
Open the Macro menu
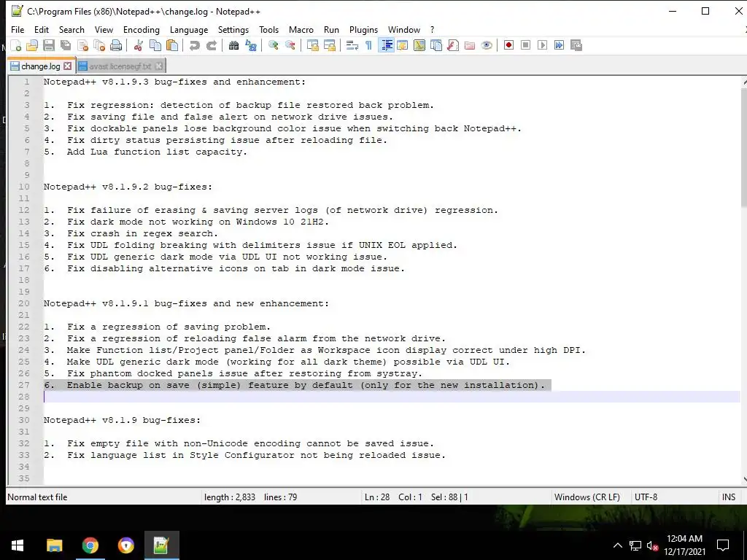(301, 29)
